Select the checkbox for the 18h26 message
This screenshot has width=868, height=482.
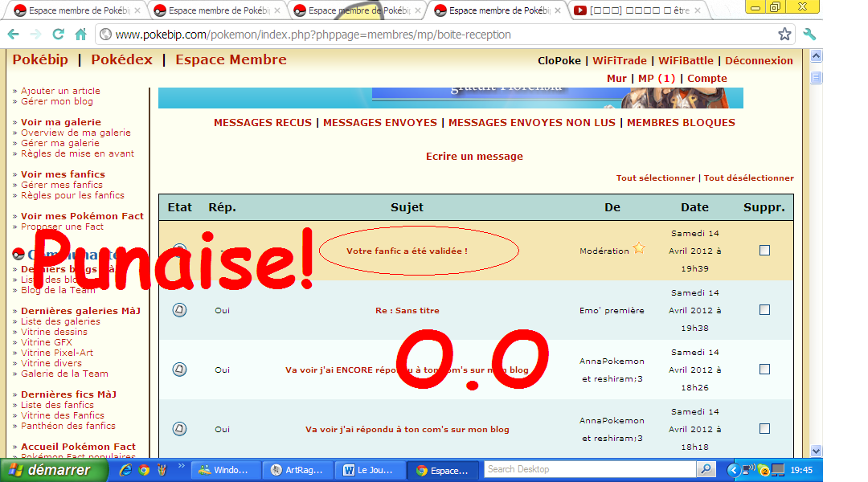coord(764,370)
